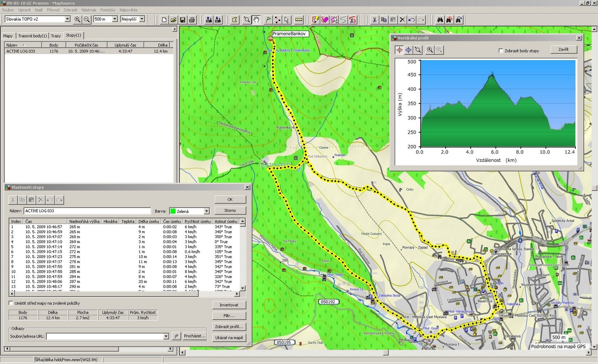Click the zoom in magnifier toolbar icon
This screenshot has height=364, width=598.
pyautogui.click(x=77, y=19)
